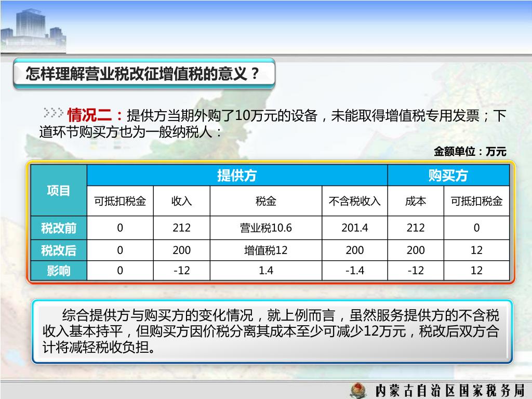
Task: Click 税改前 row 提供方可抵扣税金 value 0
Action: [120, 228]
